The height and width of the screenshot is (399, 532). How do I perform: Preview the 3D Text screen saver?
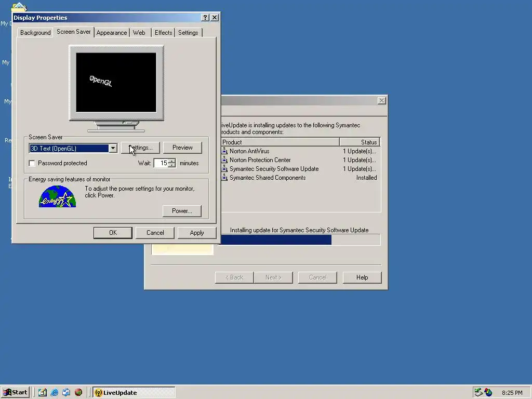coord(182,148)
